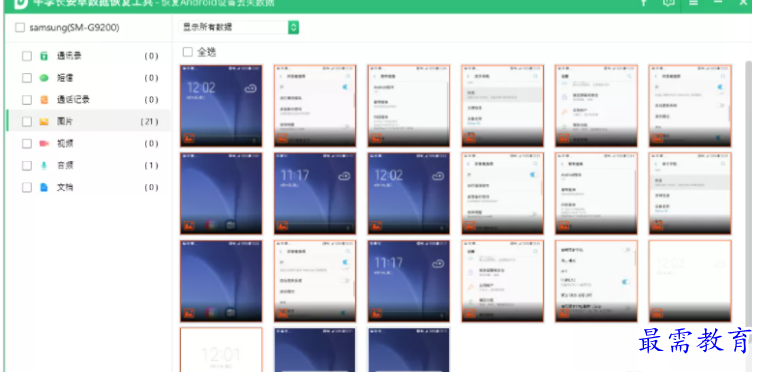
Task: Select the last thumbnail in the second row
Action: pyautogui.click(x=690, y=194)
